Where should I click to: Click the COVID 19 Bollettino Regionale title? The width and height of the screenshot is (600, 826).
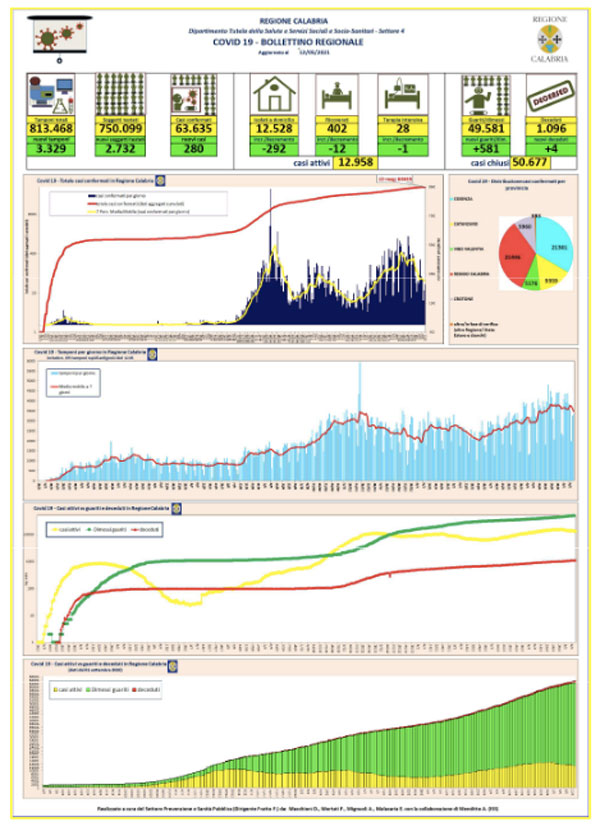click(x=288, y=42)
